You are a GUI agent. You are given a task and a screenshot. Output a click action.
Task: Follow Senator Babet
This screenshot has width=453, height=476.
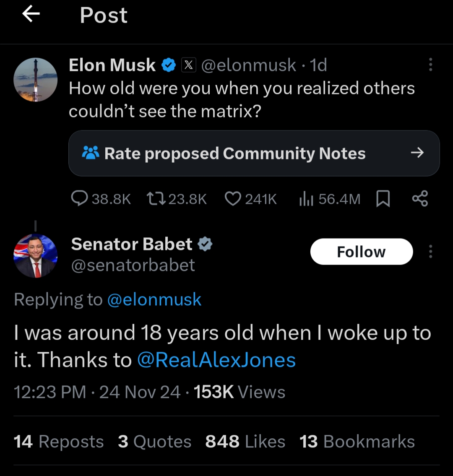pyautogui.click(x=361, y=252)
